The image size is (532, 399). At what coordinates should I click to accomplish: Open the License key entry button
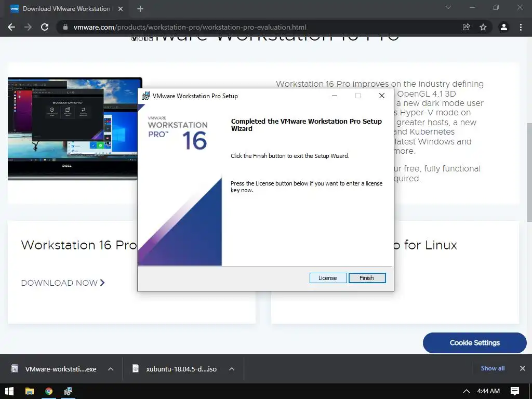tap(328, 278)
